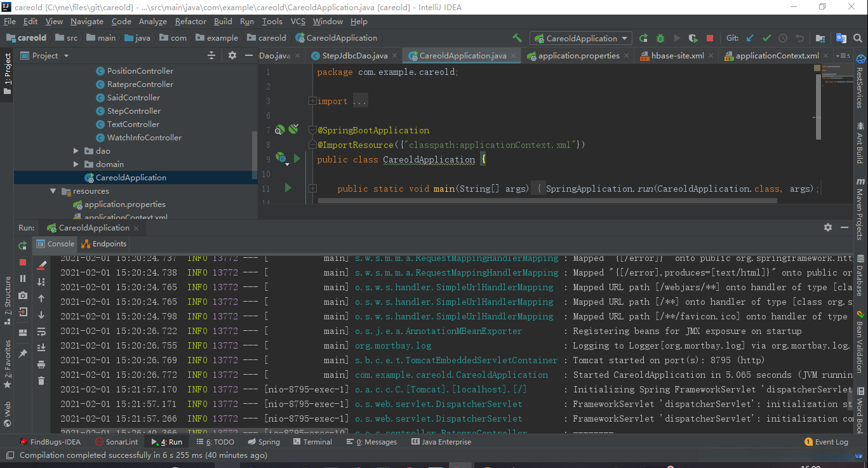Click Git Update Project arrow icon

pos(750,38)
